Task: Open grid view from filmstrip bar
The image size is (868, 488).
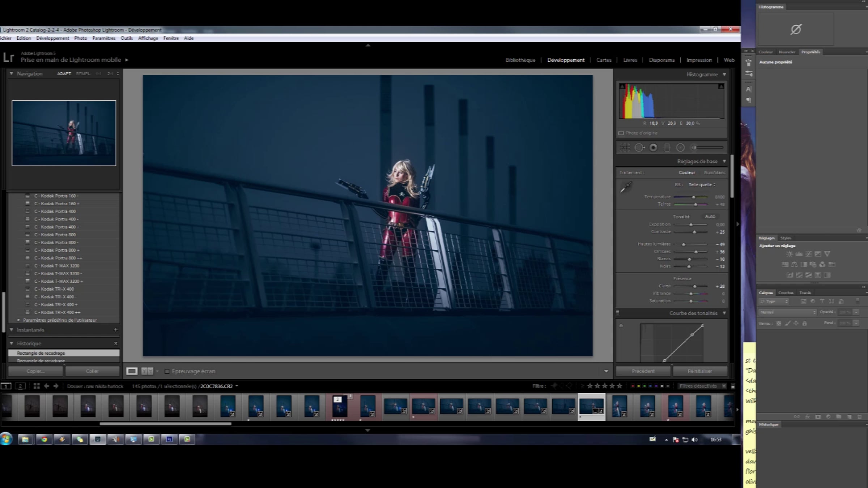Action: coord(37,386)
